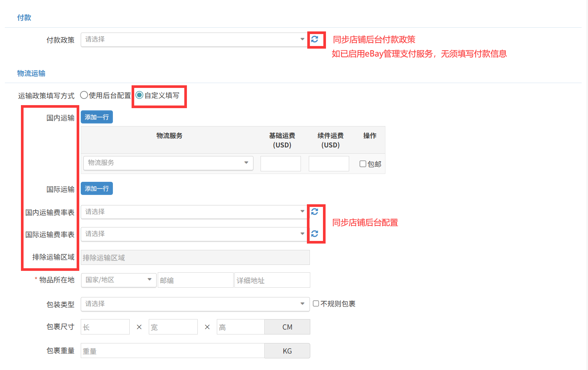The width and height of the screenshot is (588, 370).
Task: Click the 基础运费 input box
Action: [280, 164]
